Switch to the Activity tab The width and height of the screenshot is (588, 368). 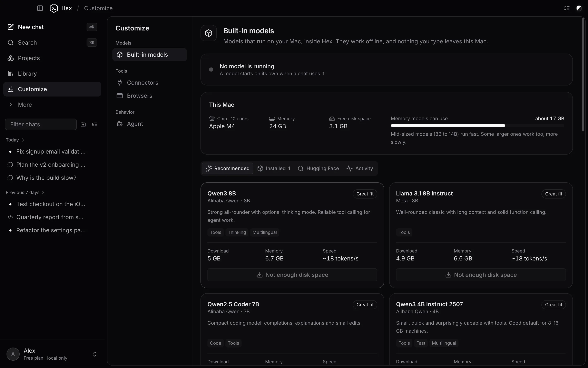360,168
